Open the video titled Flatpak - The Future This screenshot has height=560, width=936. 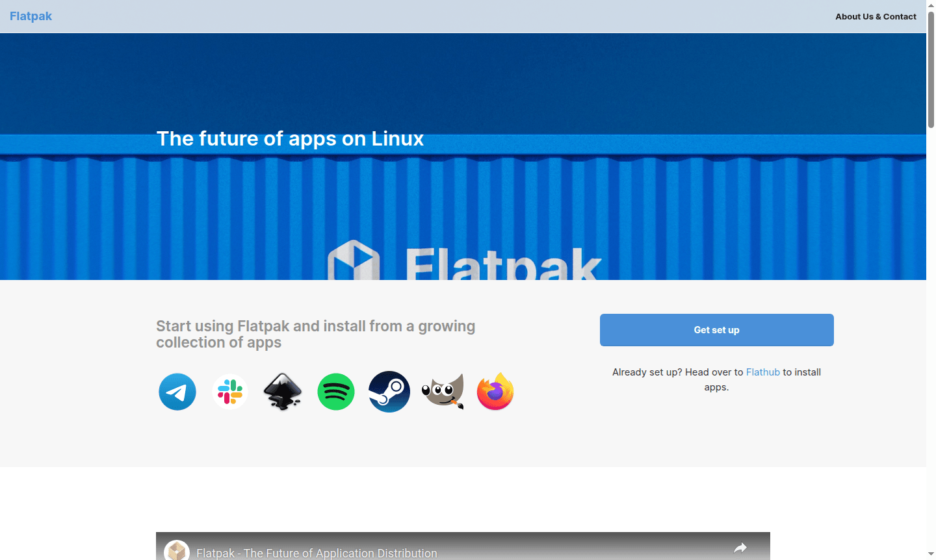[x=316, y=553]
